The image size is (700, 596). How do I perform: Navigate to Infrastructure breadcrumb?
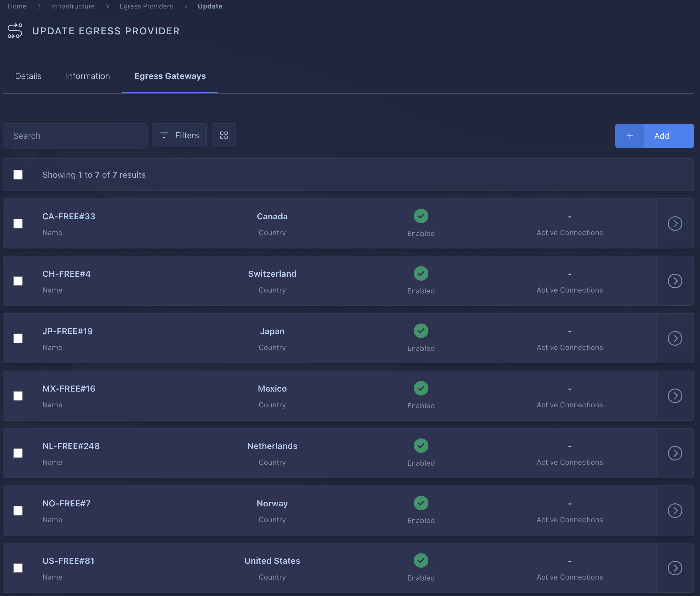tap(73, 6)
